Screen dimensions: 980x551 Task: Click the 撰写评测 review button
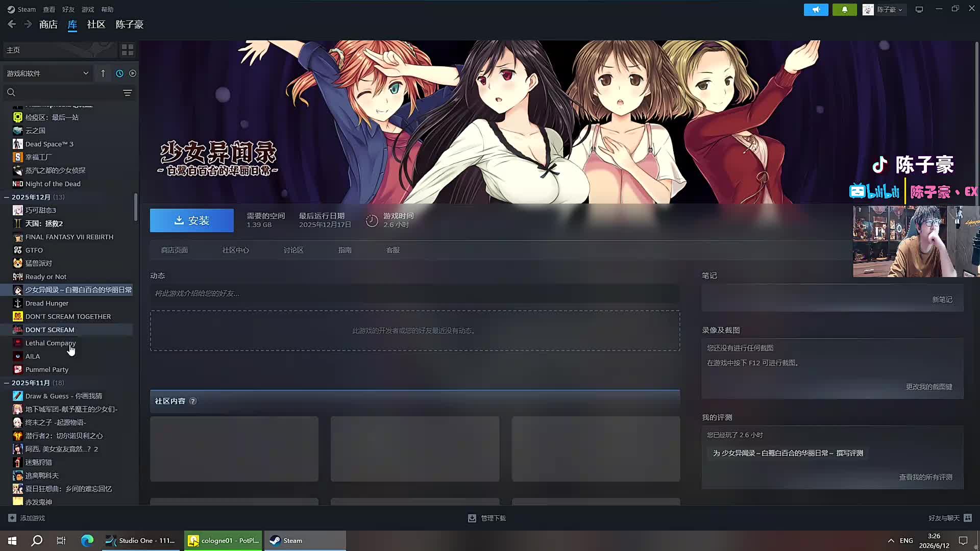coord(788,453)
